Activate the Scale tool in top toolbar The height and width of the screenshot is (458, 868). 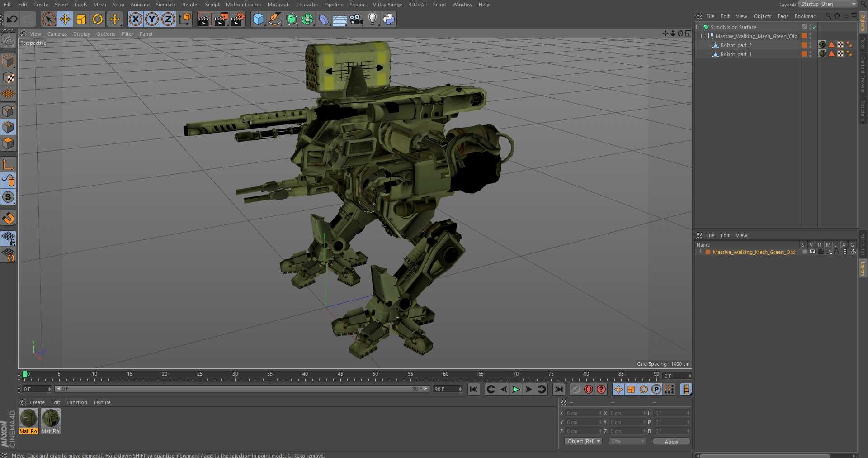click(x=81, y=19)
